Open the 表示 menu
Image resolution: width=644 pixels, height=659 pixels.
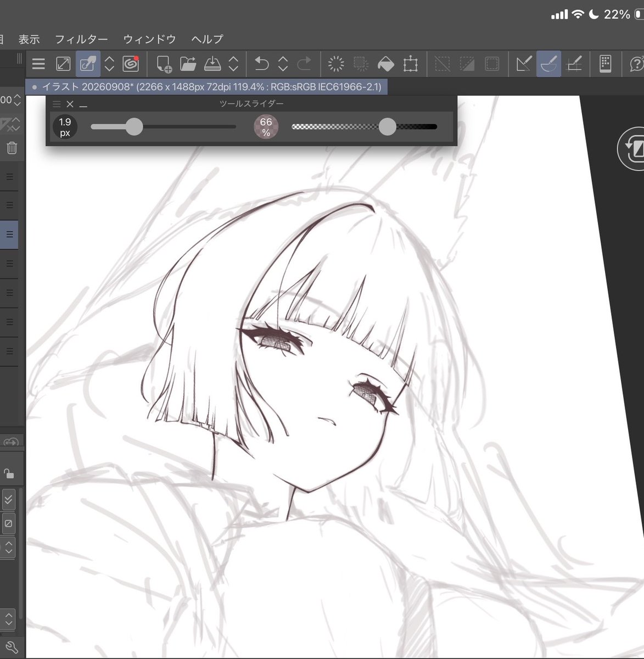(29, 39)
